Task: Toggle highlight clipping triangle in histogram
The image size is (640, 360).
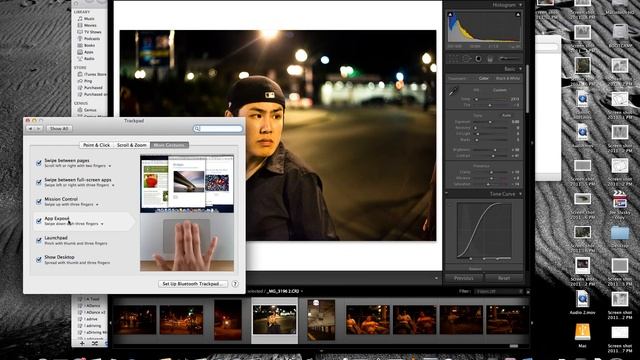Action: tap(518, 15)
